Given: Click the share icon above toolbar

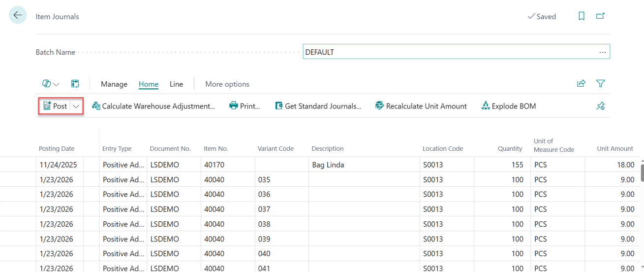Looking at the screenshot, I should 581,84.
